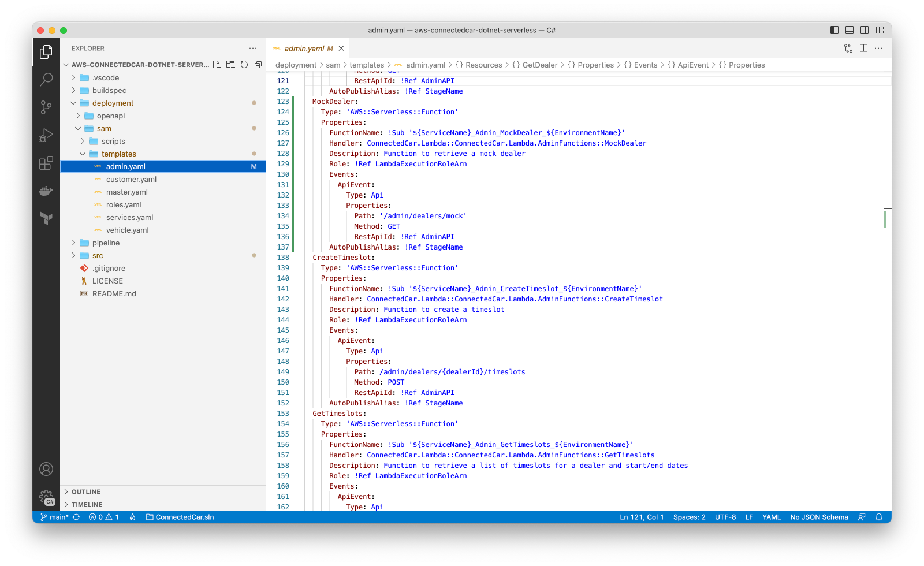Create a new folder in explorer

[x=230, y=65]
